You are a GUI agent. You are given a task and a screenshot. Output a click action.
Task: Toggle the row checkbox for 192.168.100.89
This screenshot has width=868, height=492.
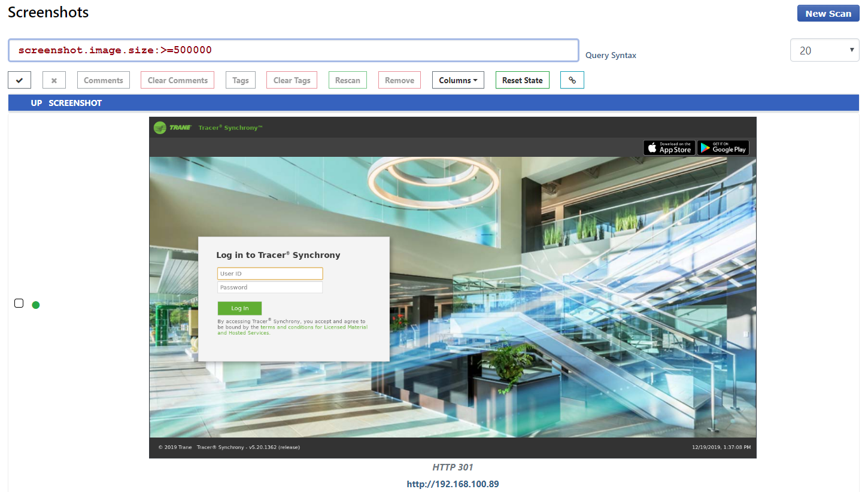19,303
